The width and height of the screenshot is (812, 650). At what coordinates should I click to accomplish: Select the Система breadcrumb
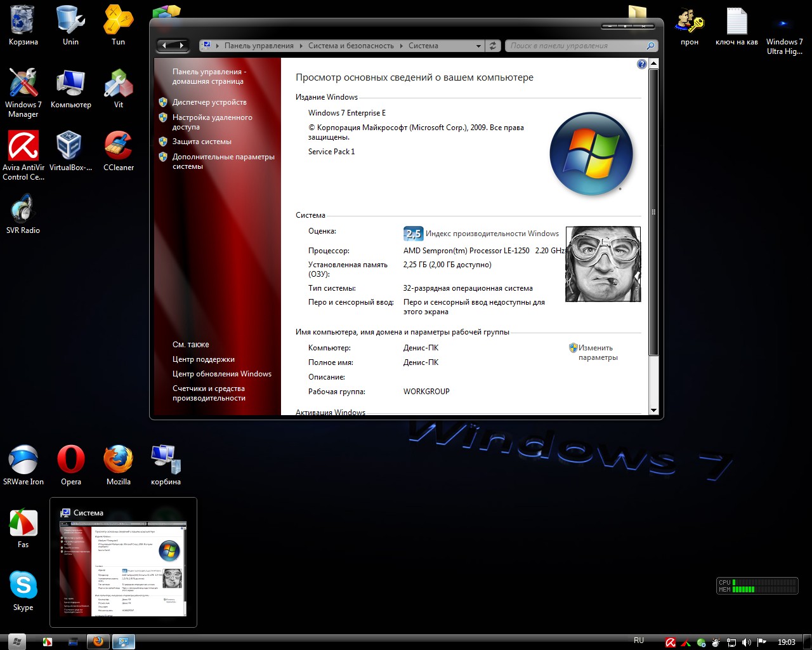point(423,46)
